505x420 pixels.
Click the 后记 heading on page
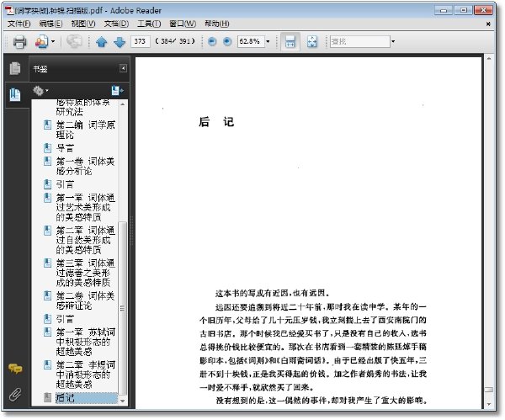click(x=216, y=122)
